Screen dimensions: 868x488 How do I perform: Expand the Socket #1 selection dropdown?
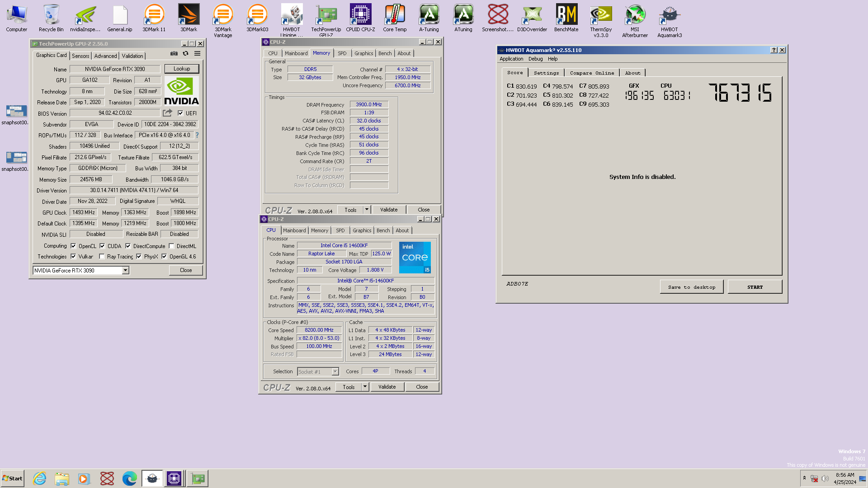[335, 371]
